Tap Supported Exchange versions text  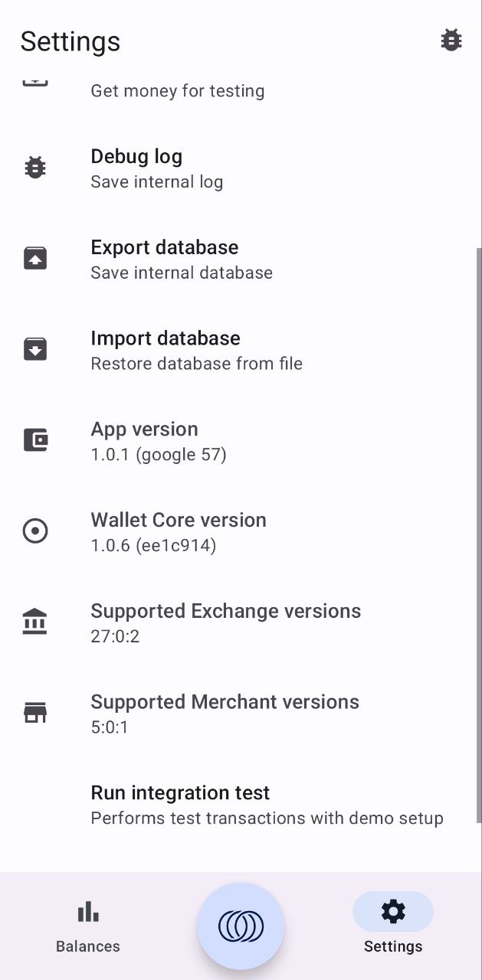225,622
